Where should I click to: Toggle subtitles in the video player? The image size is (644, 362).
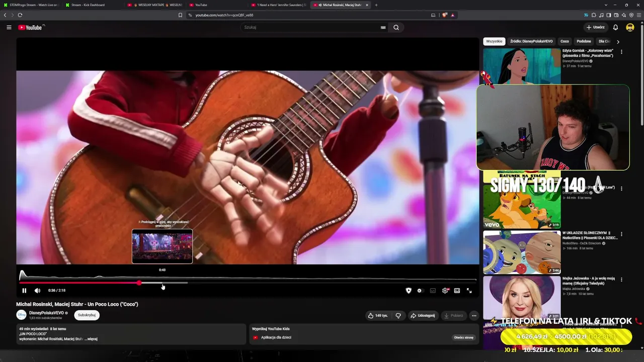point(433,290)
